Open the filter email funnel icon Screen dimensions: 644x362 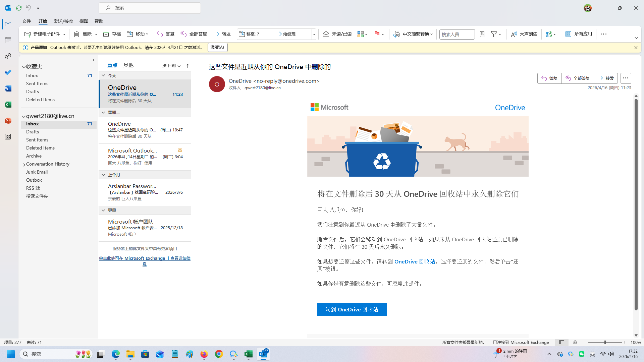click(x=494, y=34)
